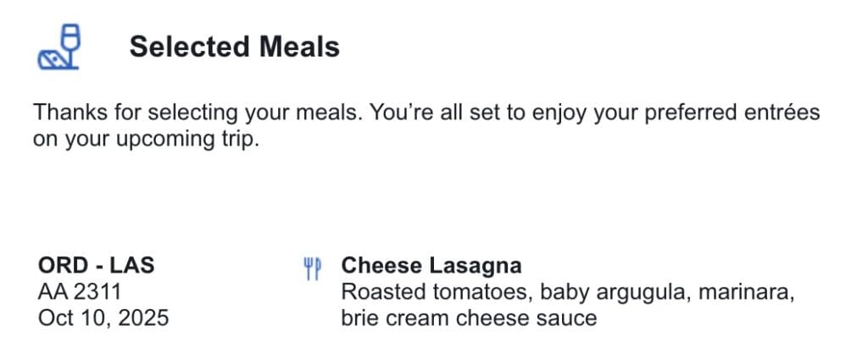
Task: Click the "brie cream cheese sauce" text
Action: (469, 318)
